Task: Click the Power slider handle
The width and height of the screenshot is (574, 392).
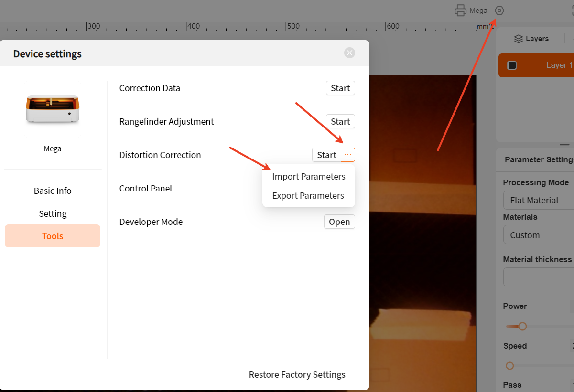Action: tap(522, 327)
